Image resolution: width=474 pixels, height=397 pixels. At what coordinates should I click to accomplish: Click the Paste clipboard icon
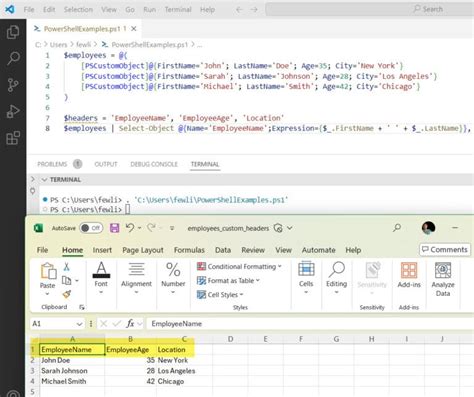click(48, 271)
